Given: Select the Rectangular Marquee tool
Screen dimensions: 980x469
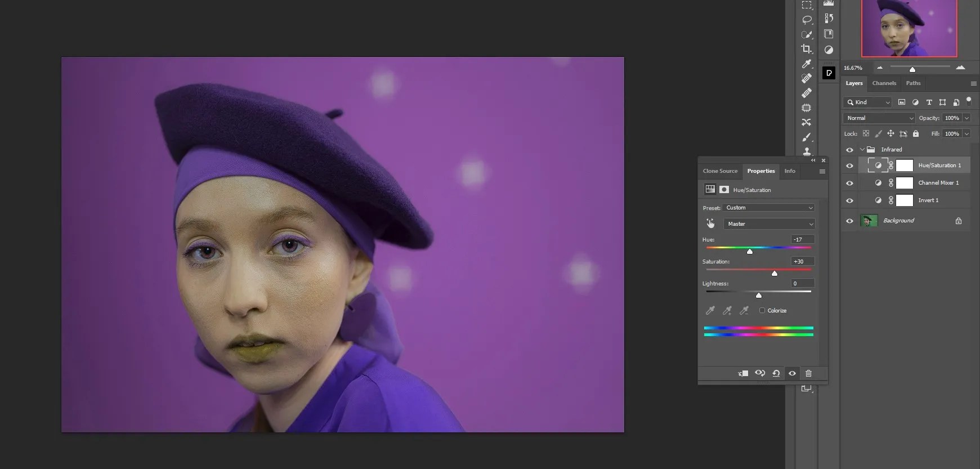Looking at the screenshot, I should point(807,5).
